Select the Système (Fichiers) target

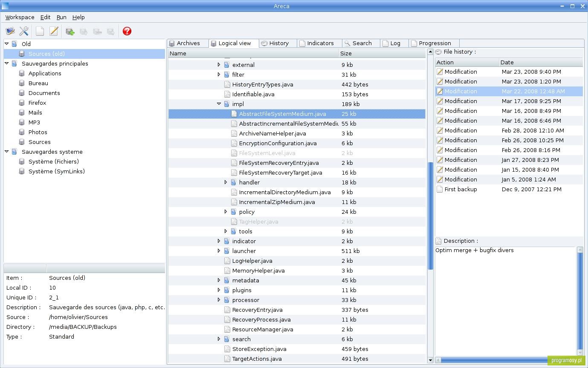point(53,161)
